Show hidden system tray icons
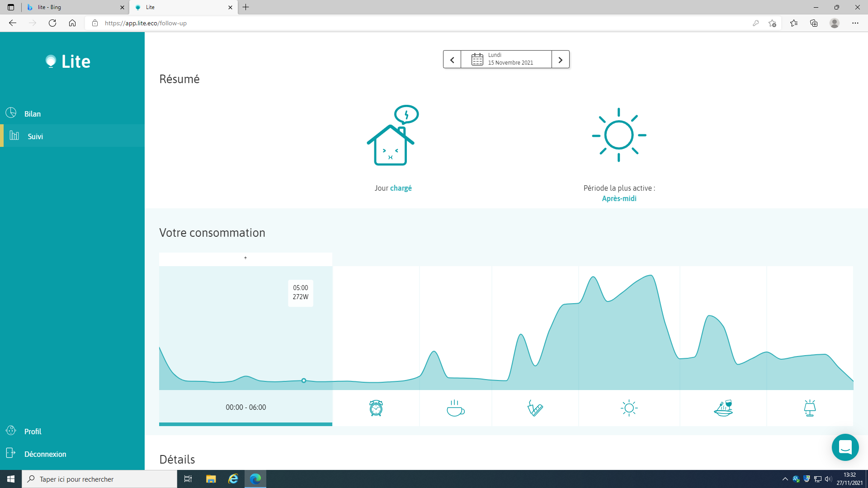868x488 pixels. pos(785,479)
